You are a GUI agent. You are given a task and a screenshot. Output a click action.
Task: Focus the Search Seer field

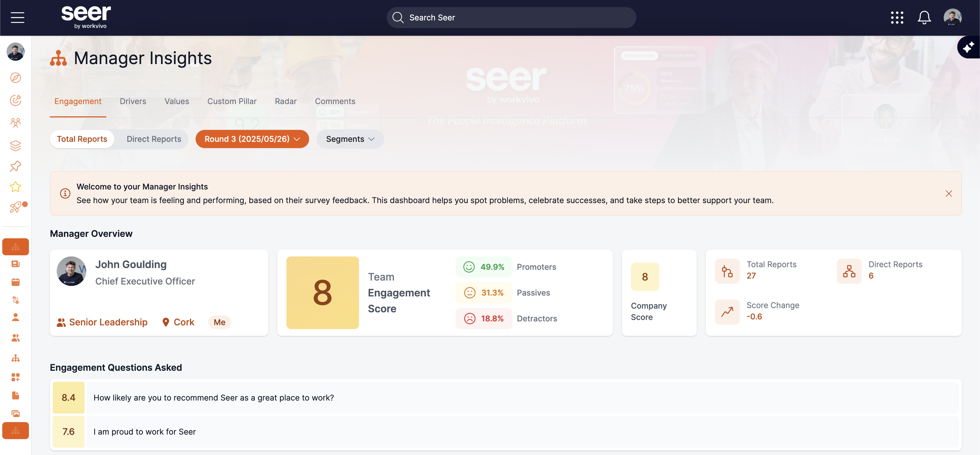(511, 18)
